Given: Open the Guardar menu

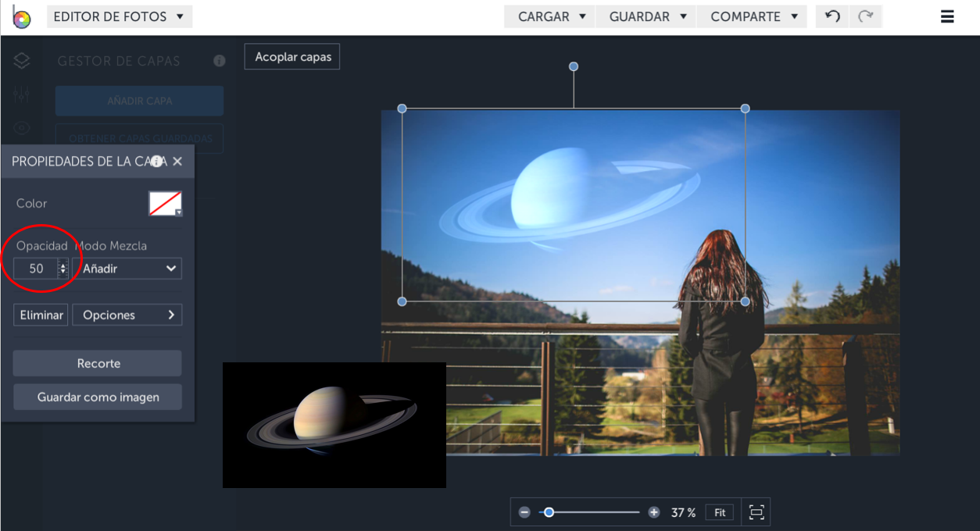Looking at the screenshot, I should tap(648, 16).
